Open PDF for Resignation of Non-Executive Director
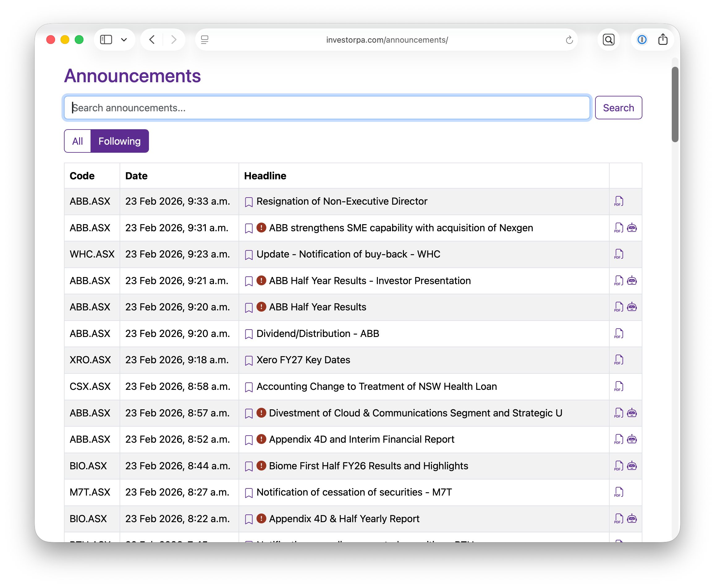Viewport: 715px width, 588px height. [x=619, y=202]
